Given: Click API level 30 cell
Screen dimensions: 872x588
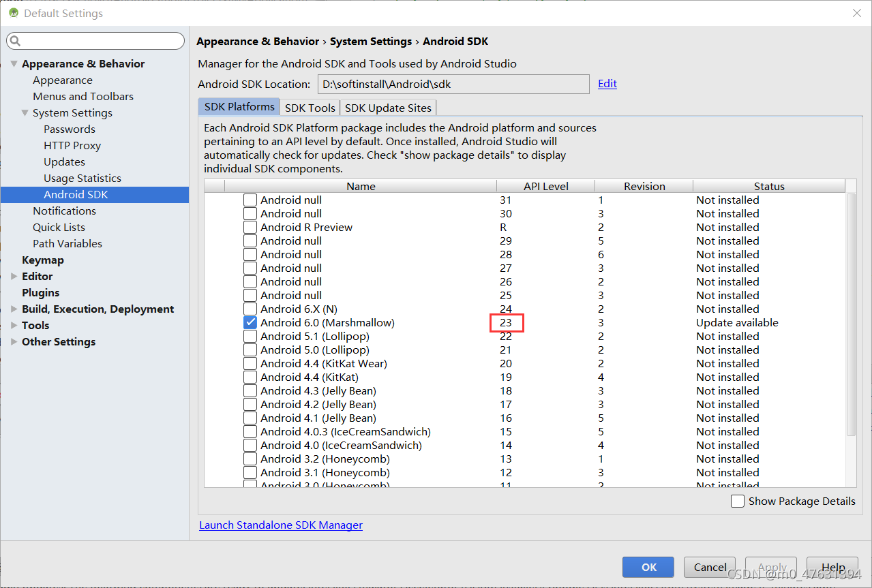Looking at the screenshot, I should [506, 214].
